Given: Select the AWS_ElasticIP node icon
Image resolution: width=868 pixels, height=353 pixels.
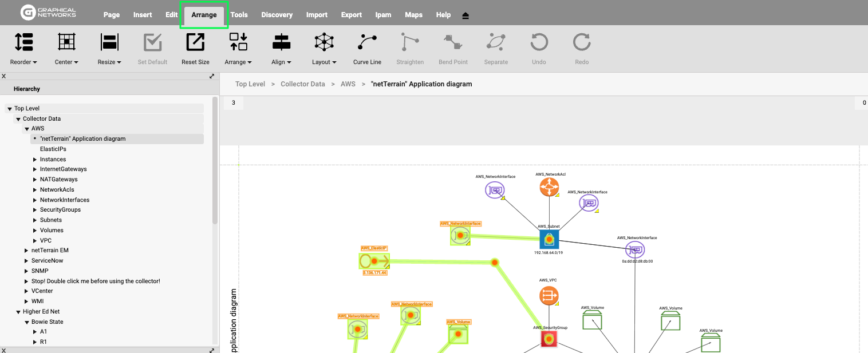Looking at the screenshot, I should click(x=374, y=261).
